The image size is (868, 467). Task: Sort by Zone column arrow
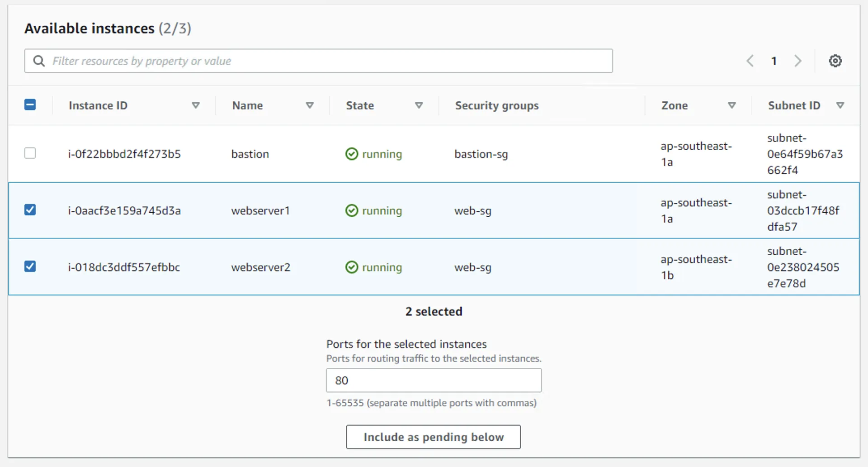pos(732,105)
